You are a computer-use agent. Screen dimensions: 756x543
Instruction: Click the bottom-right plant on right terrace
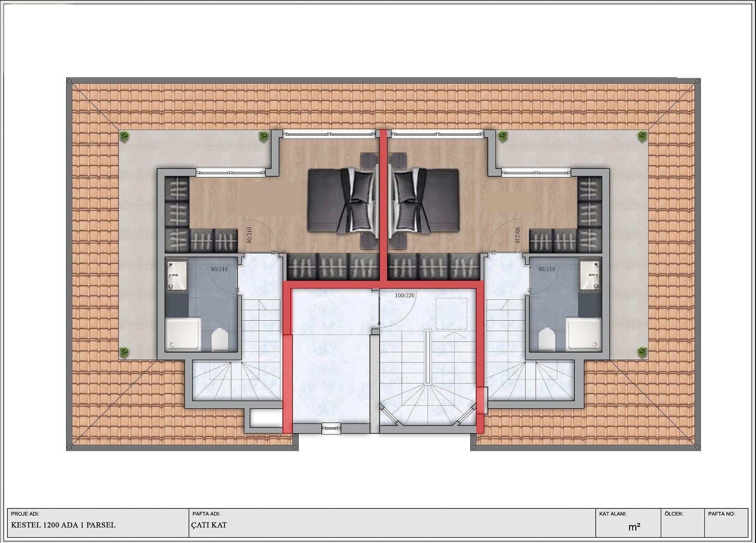point(642,352)
